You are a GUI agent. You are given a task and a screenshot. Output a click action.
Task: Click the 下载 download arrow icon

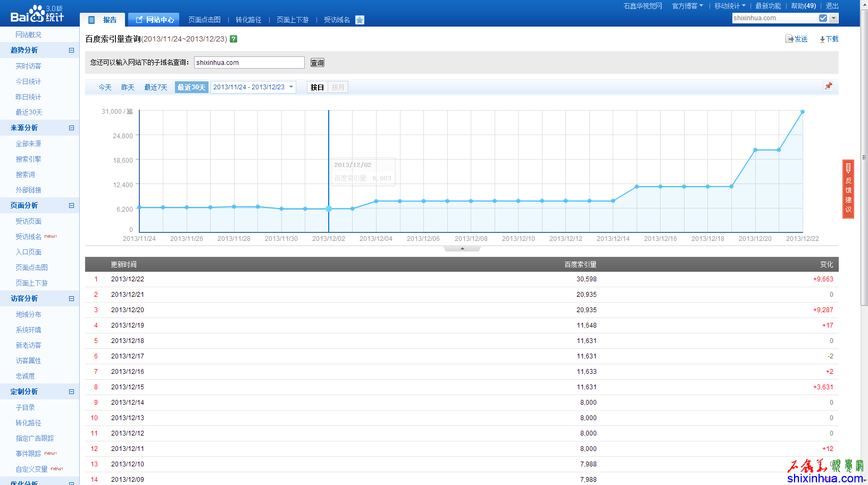tap(822, 39)
